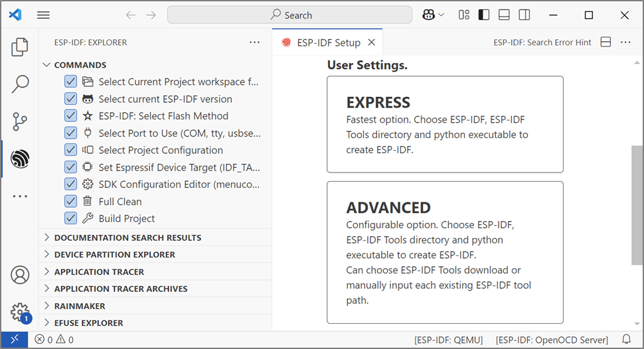Split the editor with the layout icon

[605, 42]
